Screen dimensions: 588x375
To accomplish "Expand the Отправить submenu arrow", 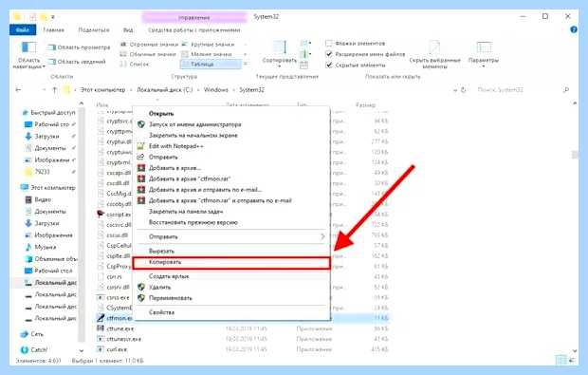I will click(322, 236).
